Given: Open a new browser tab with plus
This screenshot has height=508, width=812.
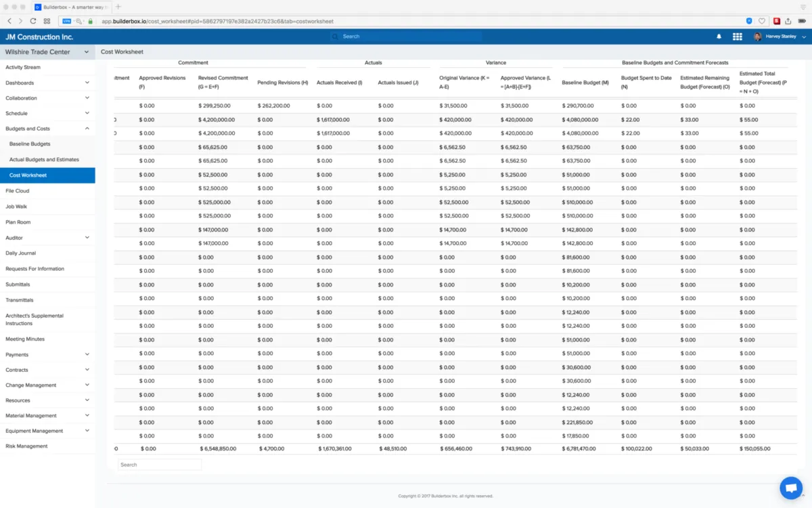Looking at the screenshot, I should [x=118, y=6].
